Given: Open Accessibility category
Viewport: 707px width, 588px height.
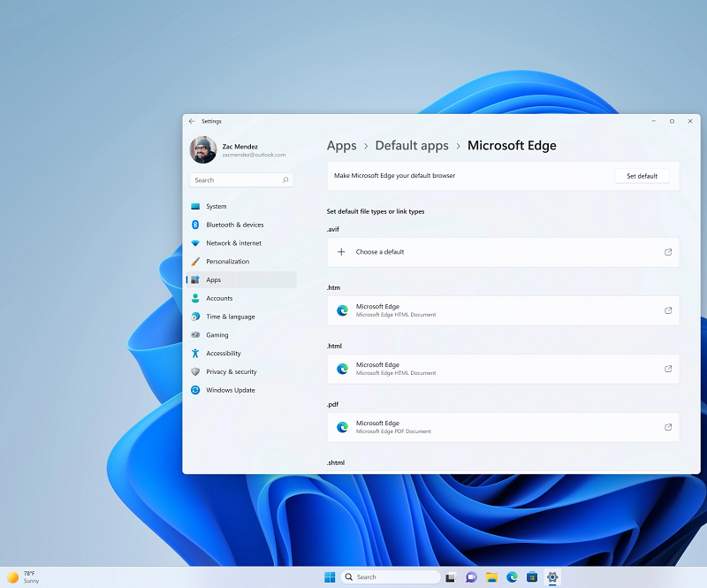Looking at the screenshot, I should [x=241, y=354].
